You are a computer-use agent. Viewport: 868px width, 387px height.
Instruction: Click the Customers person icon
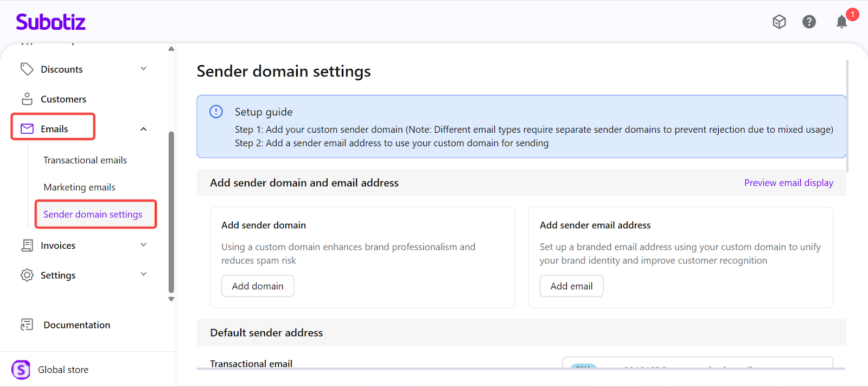pyautogui.click(x=27, y=99)
